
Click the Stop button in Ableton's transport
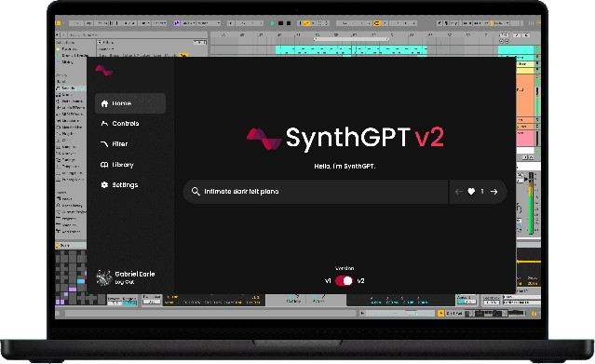281,23
